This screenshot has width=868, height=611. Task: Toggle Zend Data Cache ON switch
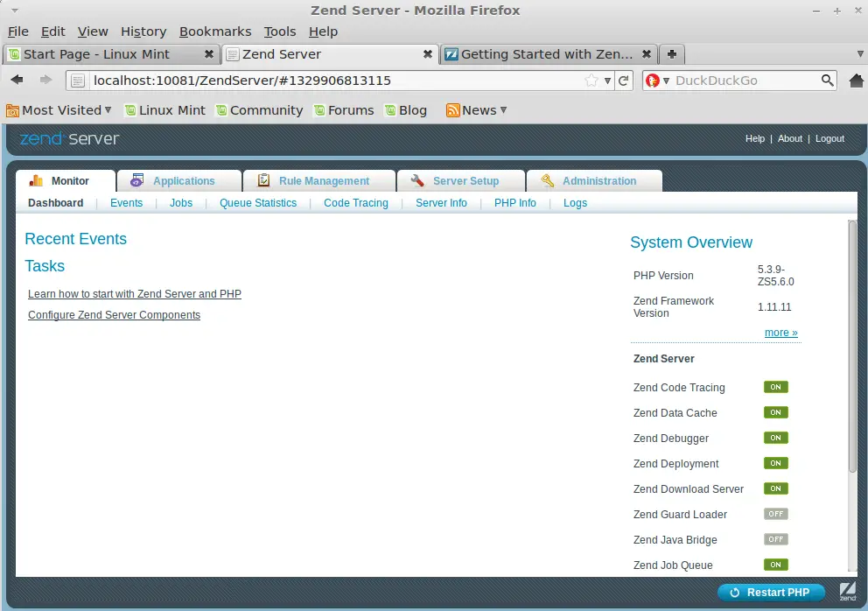(x=775, y=412)
